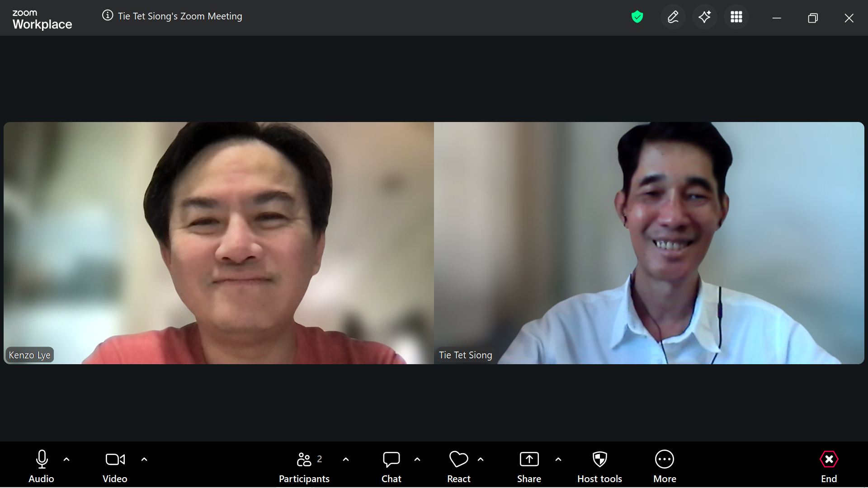Open the annotation pencil tool
Image resolution: width=868 pixels, height=488 pixels.
coord(673,17)
